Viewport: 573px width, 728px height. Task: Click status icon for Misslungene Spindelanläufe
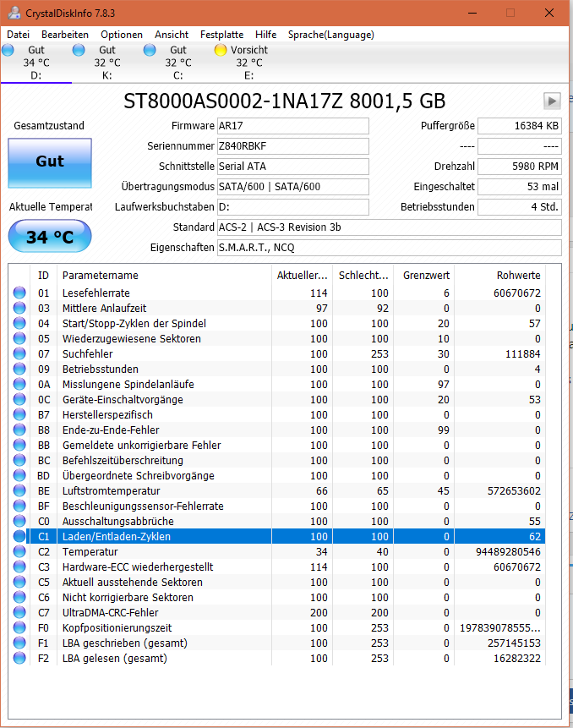coord(19,385)
